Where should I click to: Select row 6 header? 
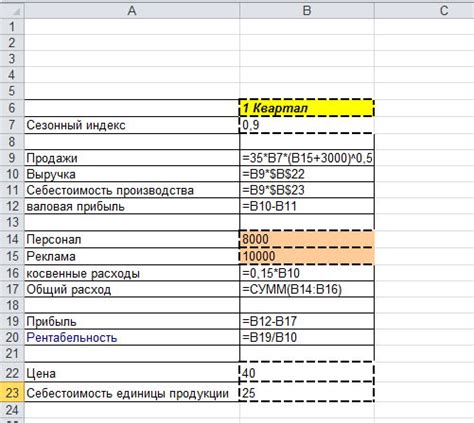(12, 108)
